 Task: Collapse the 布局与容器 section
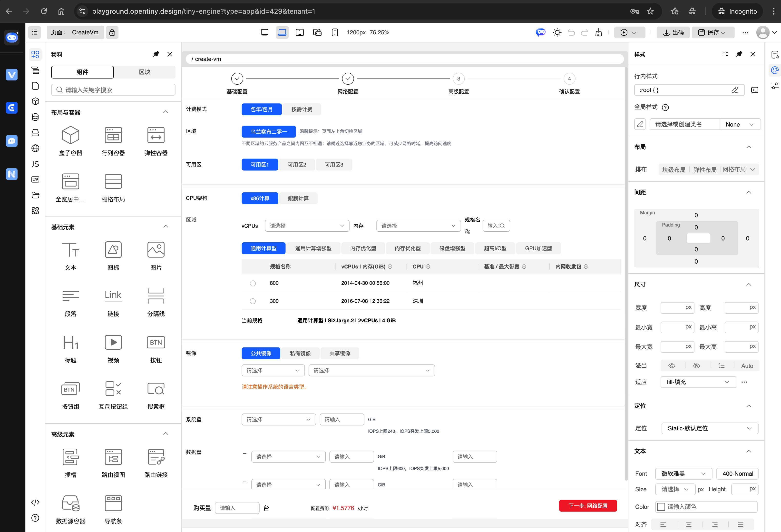click(166, 112)
